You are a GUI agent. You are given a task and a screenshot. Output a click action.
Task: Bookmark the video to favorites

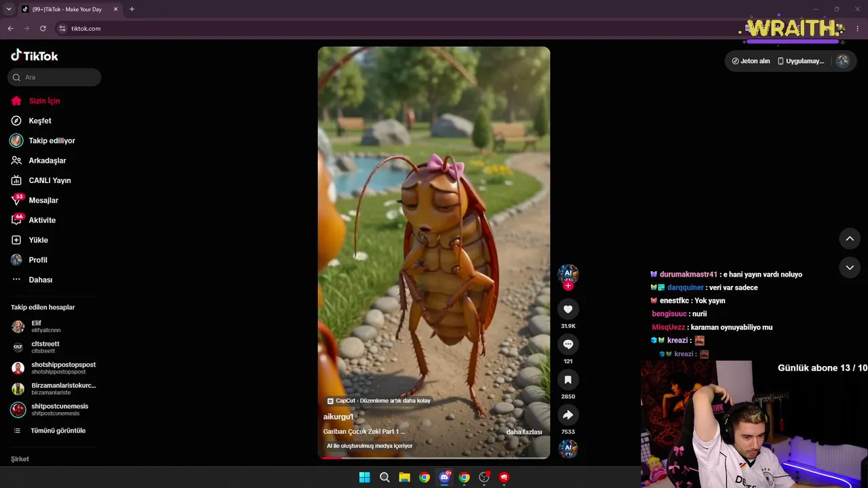(x=568, y=380)
